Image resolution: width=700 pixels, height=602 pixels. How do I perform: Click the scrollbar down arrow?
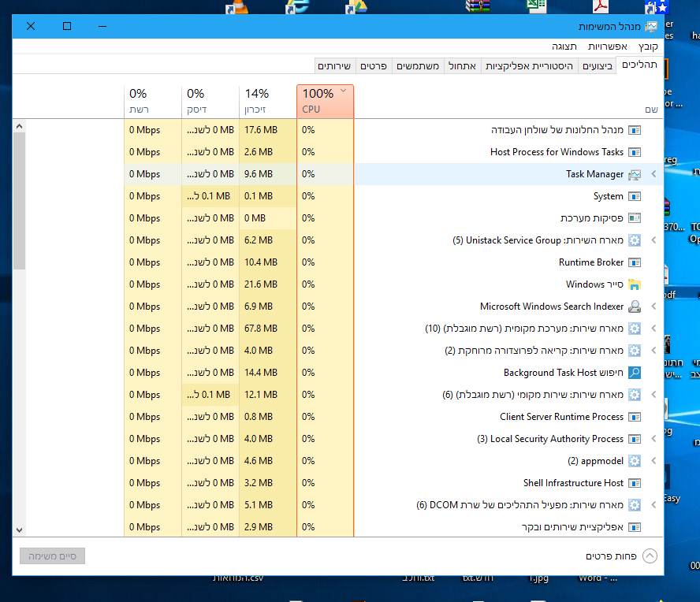tap(19, 530)
